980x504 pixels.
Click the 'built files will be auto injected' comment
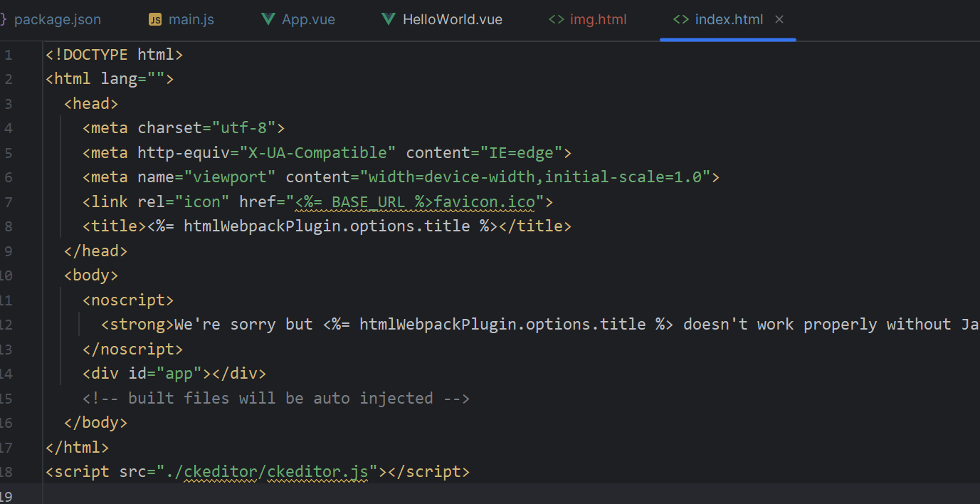click(280, 398)
